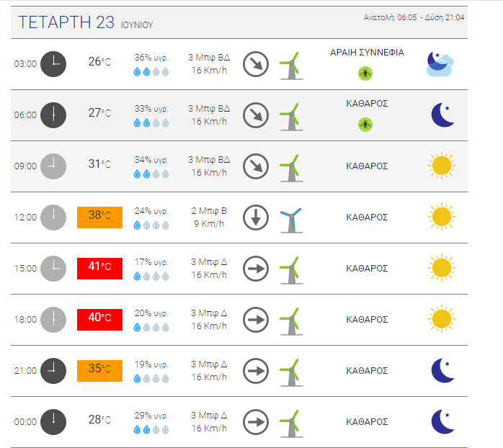This screenshot has width=503, height=448.
Task: Click the down arrow wind direction at 12:00
Action: click(256, 218)
